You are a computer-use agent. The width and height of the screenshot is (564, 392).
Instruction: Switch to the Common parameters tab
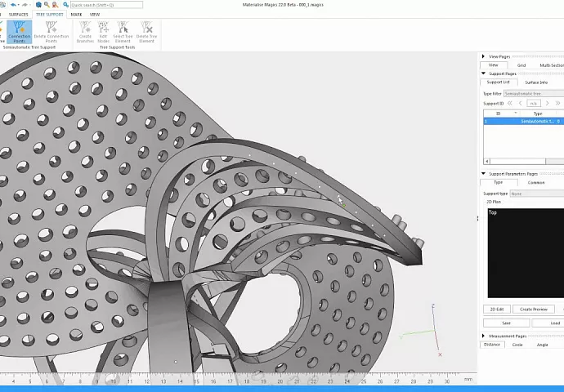pyautogui.click(x=536, y=183)
